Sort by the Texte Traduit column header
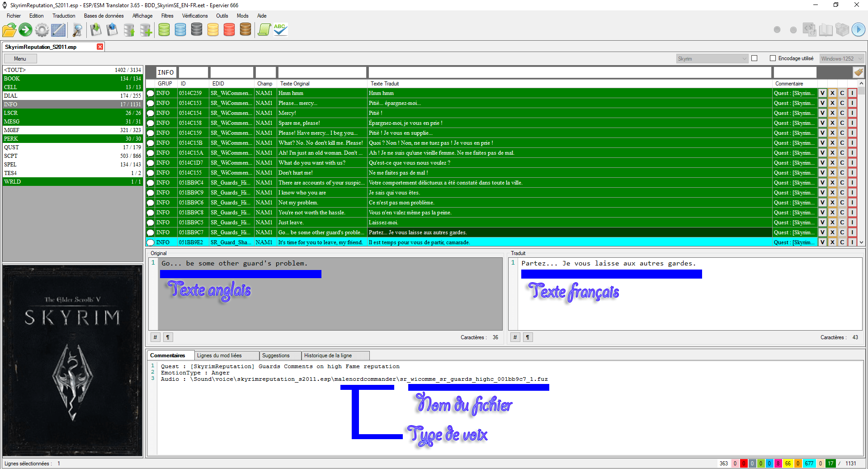Screen dimensions: 868x469 (x=570, y=84)
